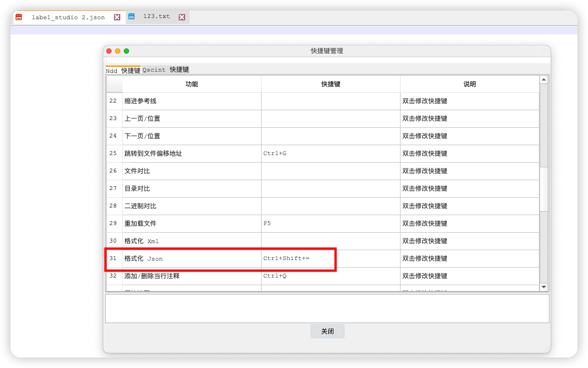The image size is (588, 368).
Task: Click the 快捷键 column header
Action: tap(330, 83)
